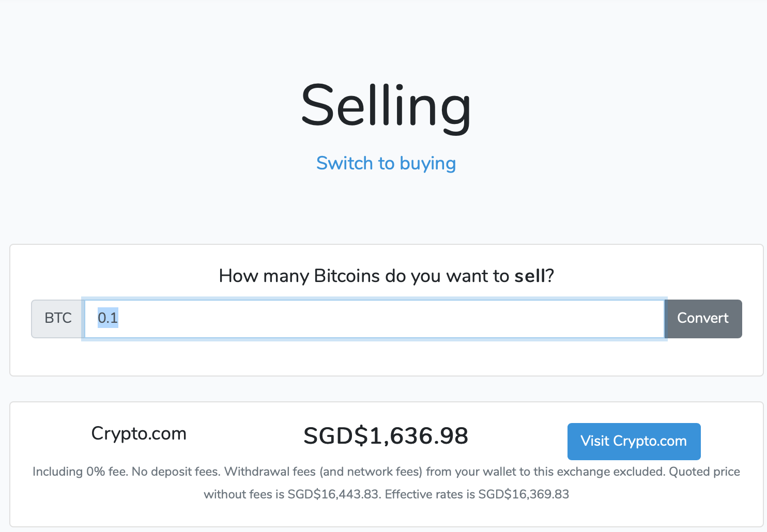Click the BTC input group prefix
This screenshot has height=532, width=767.
[56, 318]
